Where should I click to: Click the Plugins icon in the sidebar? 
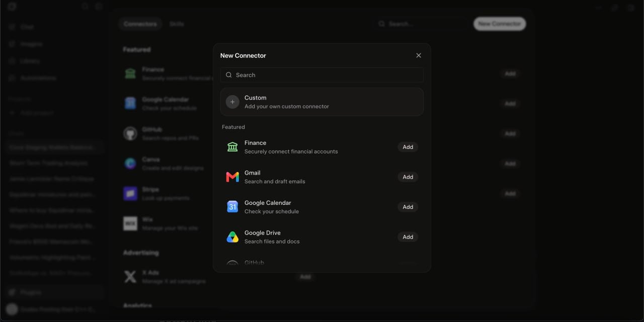12,292
